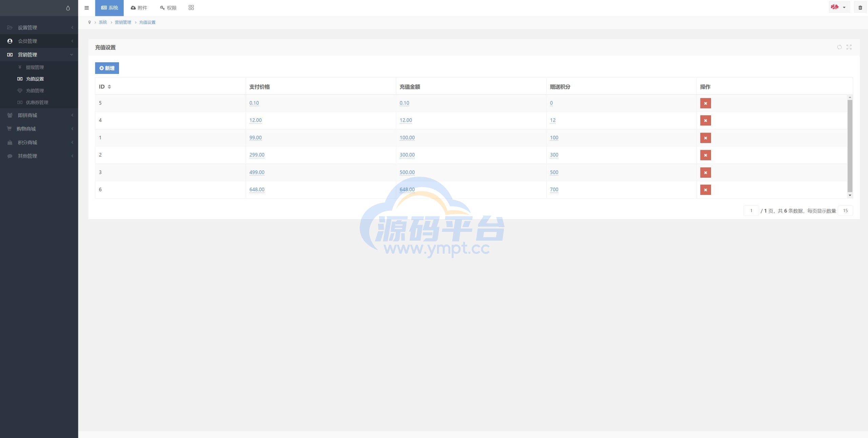The height and width of the screenshot is (438, 868).
Task: Expand 其他管理 sidebar menu
Action: [x=39, y=156]
